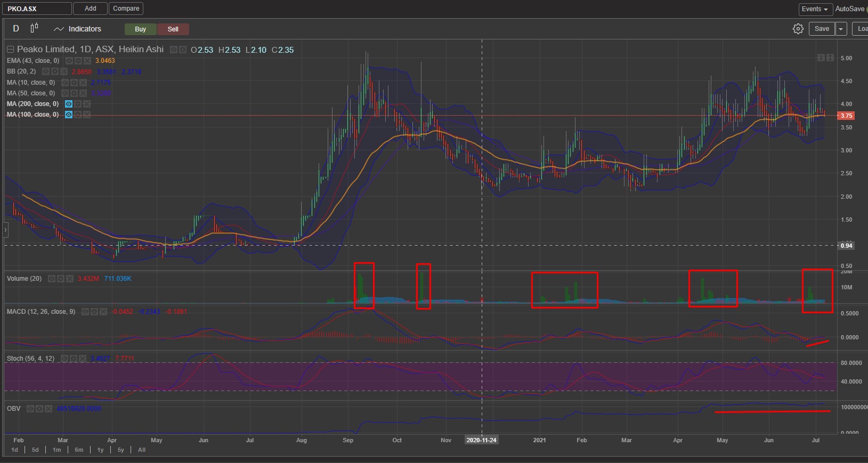The height and width of the screenshot is (463, 868).
Task: Click the partially visible Load button
Action: [x=860, y=29]
